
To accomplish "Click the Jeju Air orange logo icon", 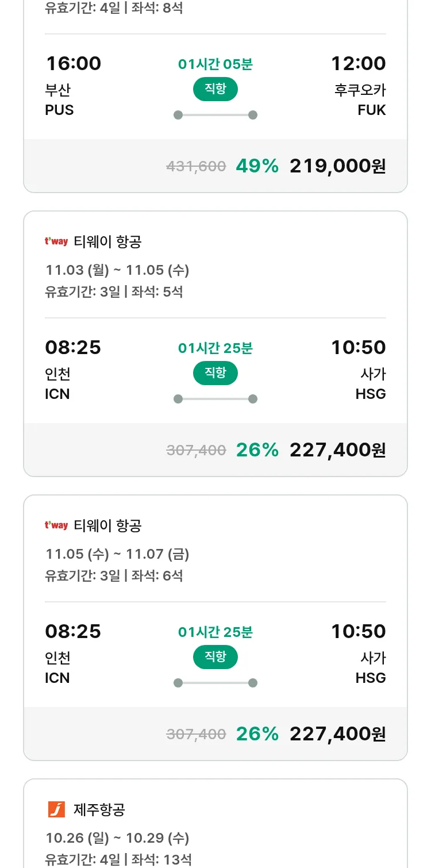I will pos(56,809).
